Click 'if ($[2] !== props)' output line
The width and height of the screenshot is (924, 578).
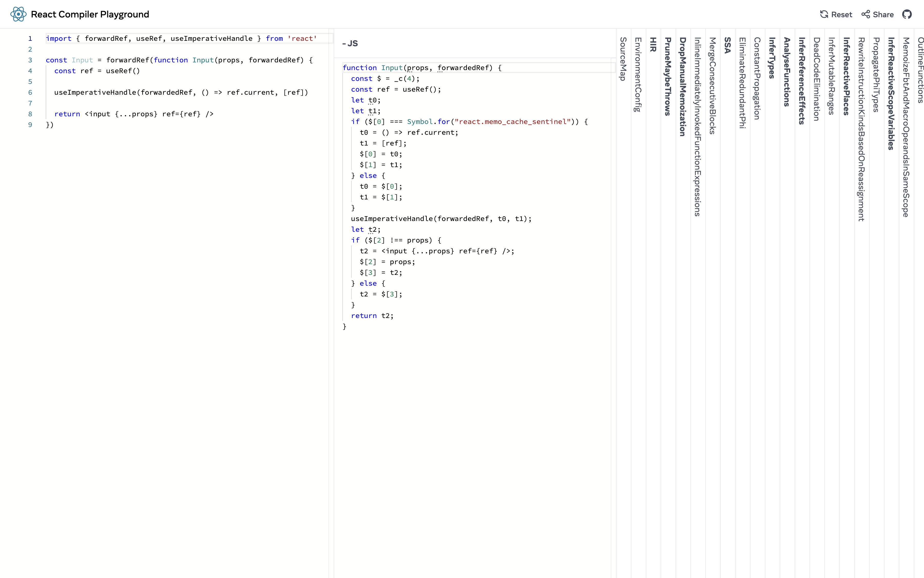coord(396,240)
